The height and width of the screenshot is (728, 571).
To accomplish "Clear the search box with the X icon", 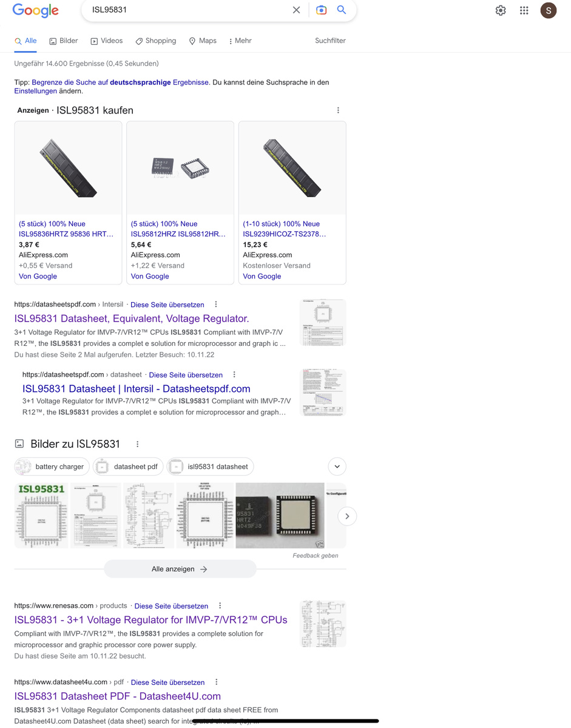I will [296, 10].
